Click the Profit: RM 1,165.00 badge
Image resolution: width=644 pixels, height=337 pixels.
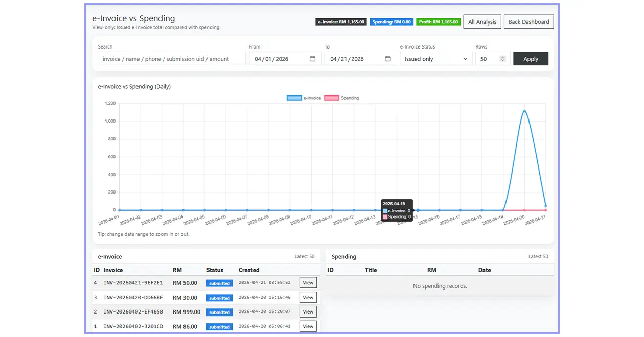tap(438, 22)
